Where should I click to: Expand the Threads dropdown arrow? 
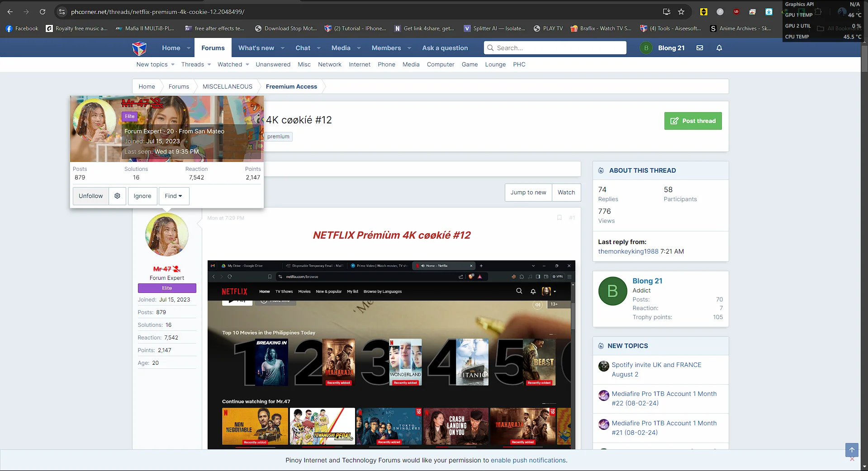click(209, 65)
